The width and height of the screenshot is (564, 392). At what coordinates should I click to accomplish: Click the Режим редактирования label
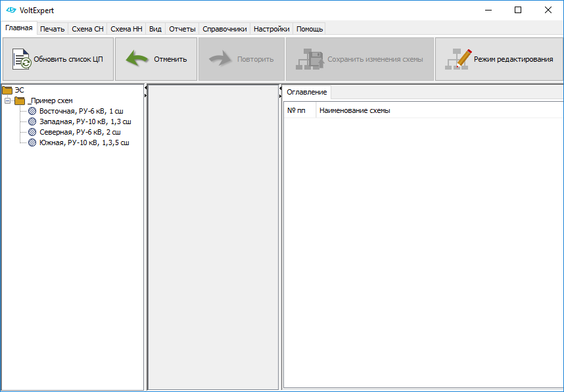click(513, 59)
